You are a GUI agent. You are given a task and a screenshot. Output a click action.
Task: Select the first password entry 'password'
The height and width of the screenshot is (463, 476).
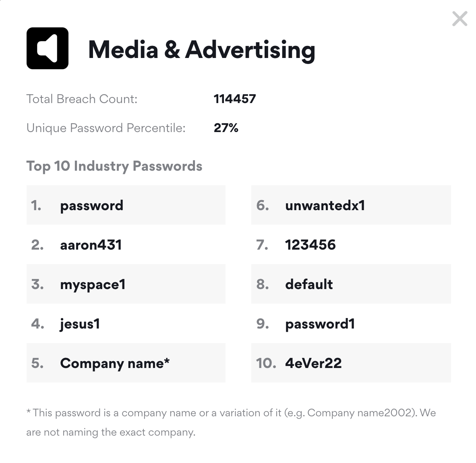92,205
